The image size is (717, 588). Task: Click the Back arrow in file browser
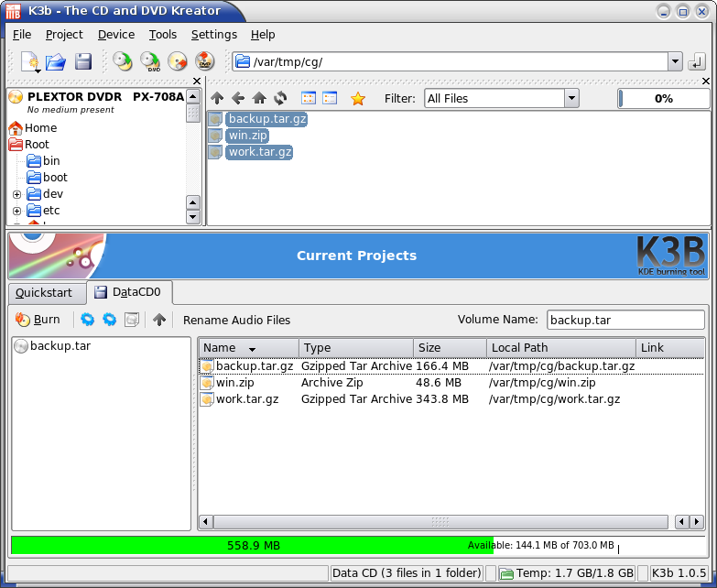click(238, 98)
